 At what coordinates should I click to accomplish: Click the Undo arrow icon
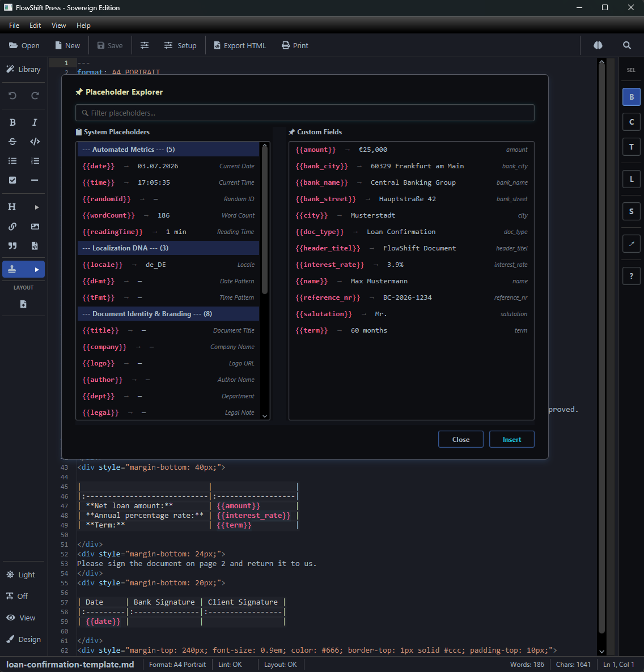(12, 96)
